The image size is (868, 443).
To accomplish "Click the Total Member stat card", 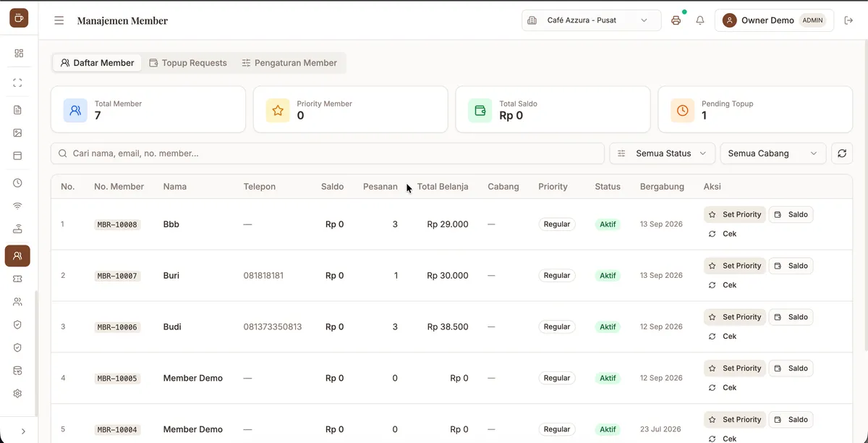I will 148,109.
